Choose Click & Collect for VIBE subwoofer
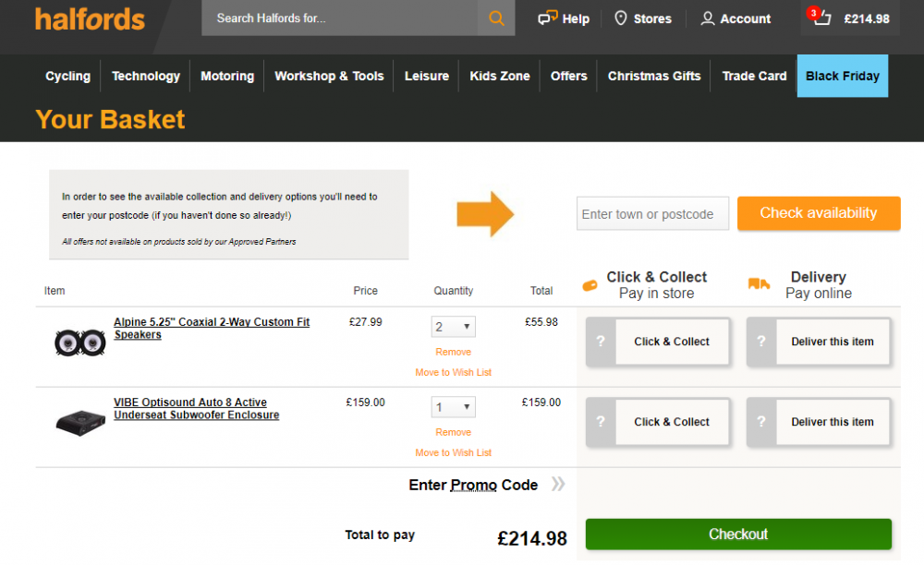The width and height of the screenshot is (924, 565). (672, 422)
